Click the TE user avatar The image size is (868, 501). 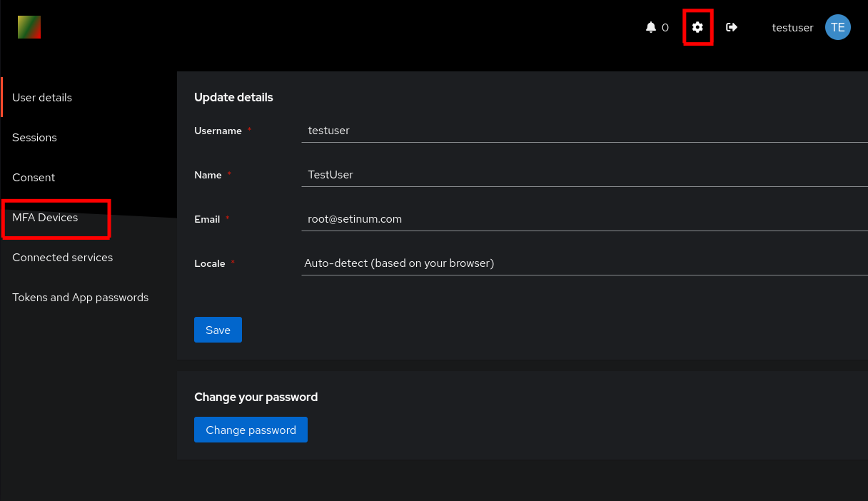[837, 27]
